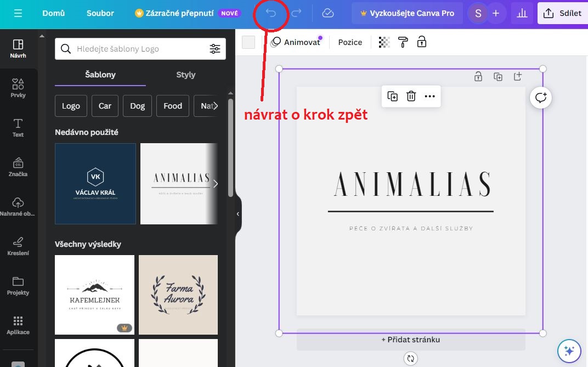Image resolution: width=588 pixels, height=367 pixels.
Task: Open the Prvky panel in the sidebar
Action: coord(18,88)
